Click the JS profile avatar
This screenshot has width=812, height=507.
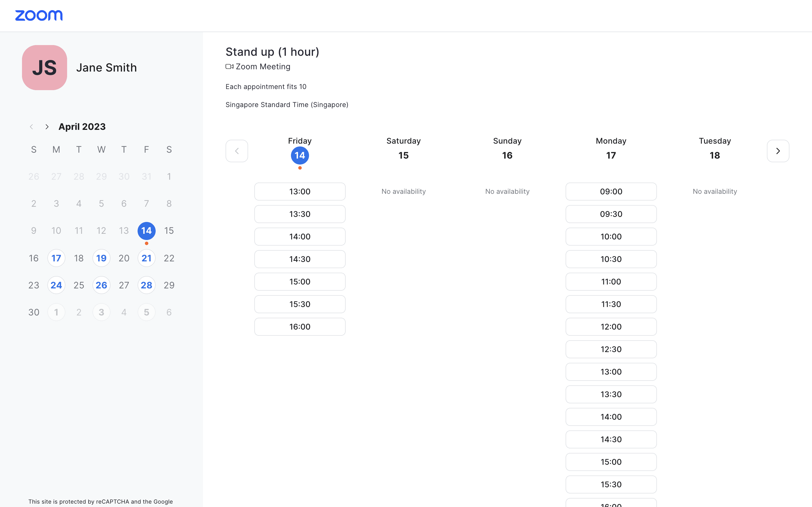[x=45, y=67]
